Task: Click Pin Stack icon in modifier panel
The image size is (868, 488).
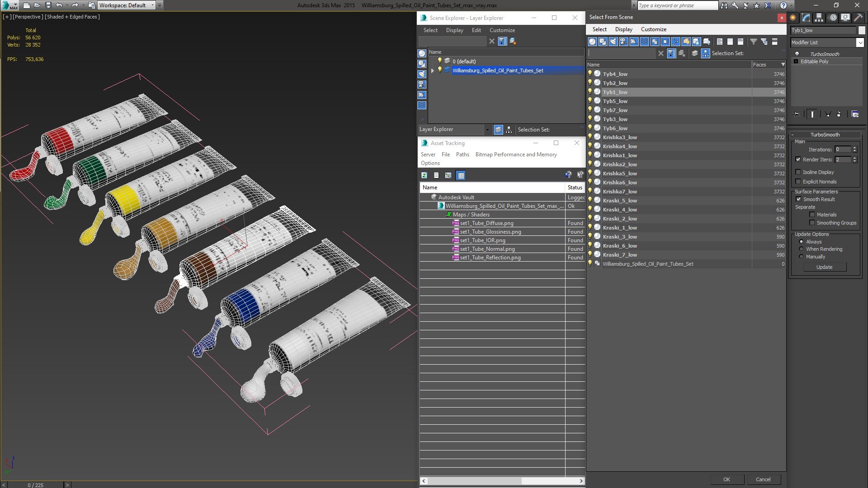Action: (x=796, y=114)
